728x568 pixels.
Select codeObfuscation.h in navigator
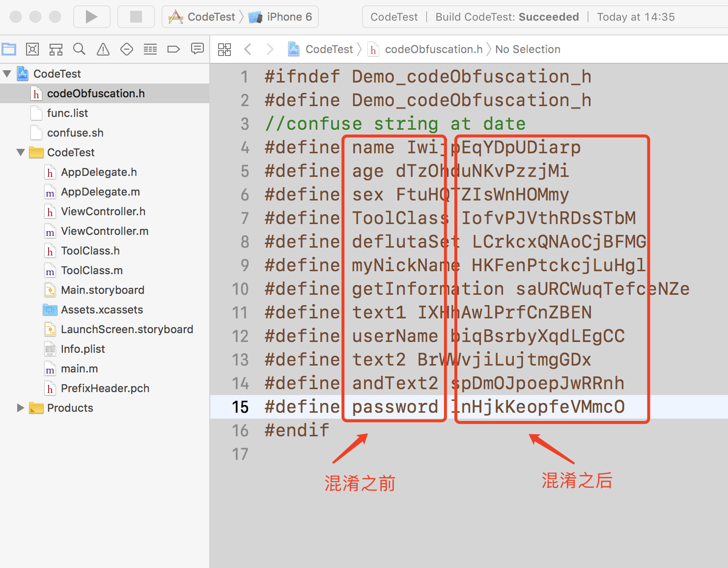[x=105, y=93]
